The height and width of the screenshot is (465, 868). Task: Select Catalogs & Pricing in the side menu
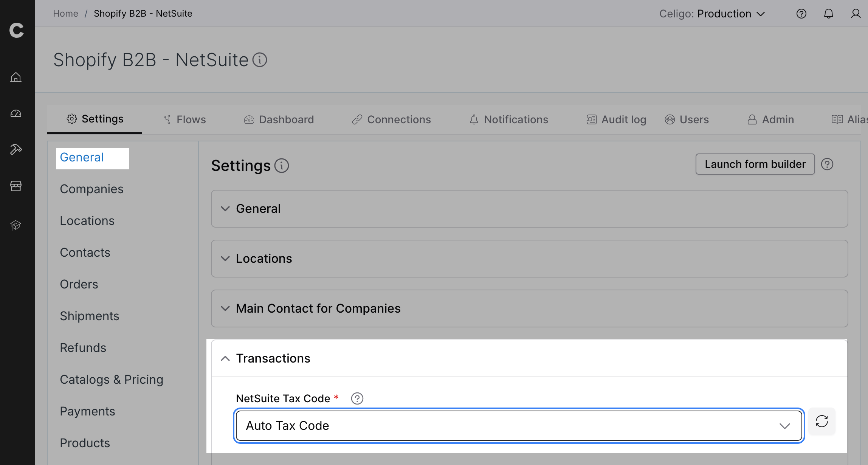tap(112, 380)
